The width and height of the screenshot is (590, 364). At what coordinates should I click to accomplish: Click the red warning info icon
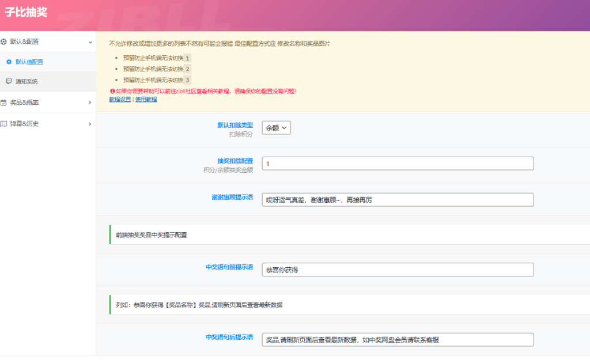111,91
